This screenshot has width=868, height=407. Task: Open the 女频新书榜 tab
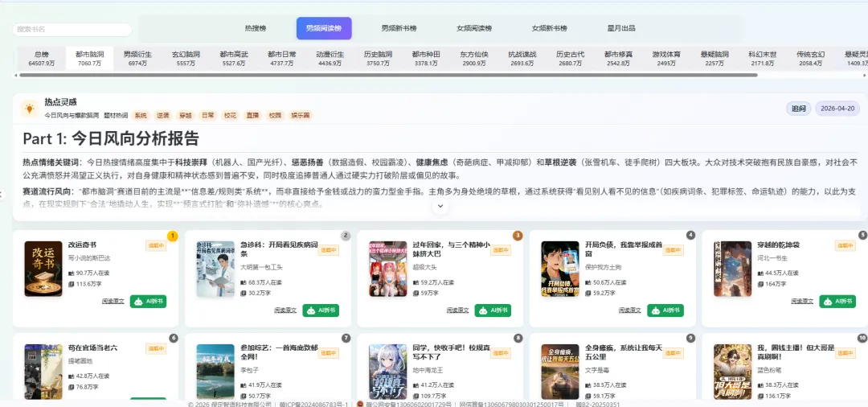[549, 28]
